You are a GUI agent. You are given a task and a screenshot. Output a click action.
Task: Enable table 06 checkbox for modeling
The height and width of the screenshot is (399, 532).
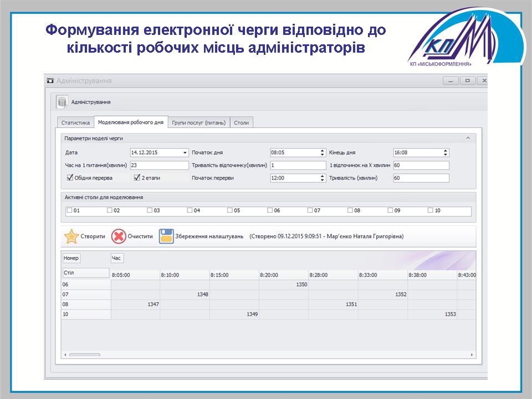pos(270,211)
